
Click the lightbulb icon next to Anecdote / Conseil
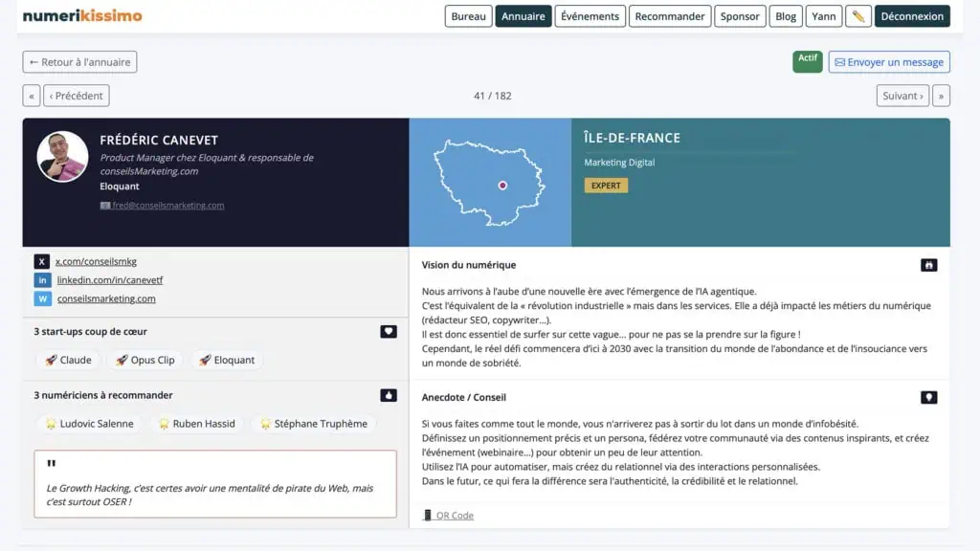click(928, 397)
